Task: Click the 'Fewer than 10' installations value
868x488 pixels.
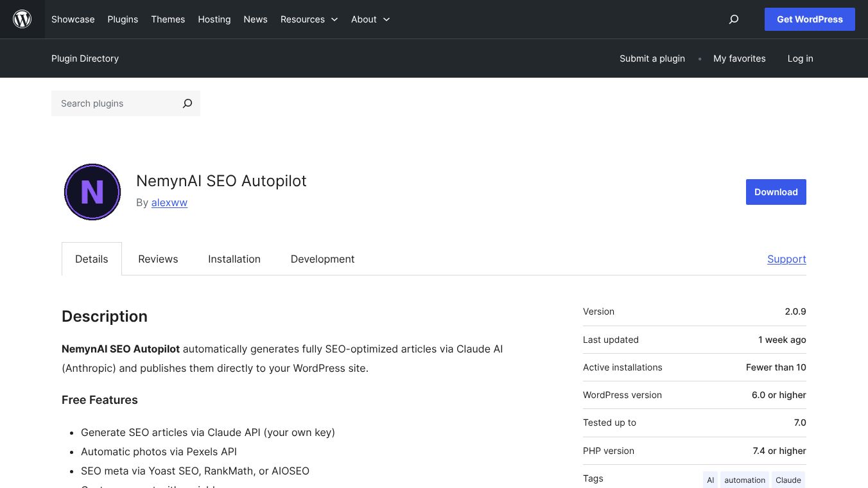Action: point(776,367)
